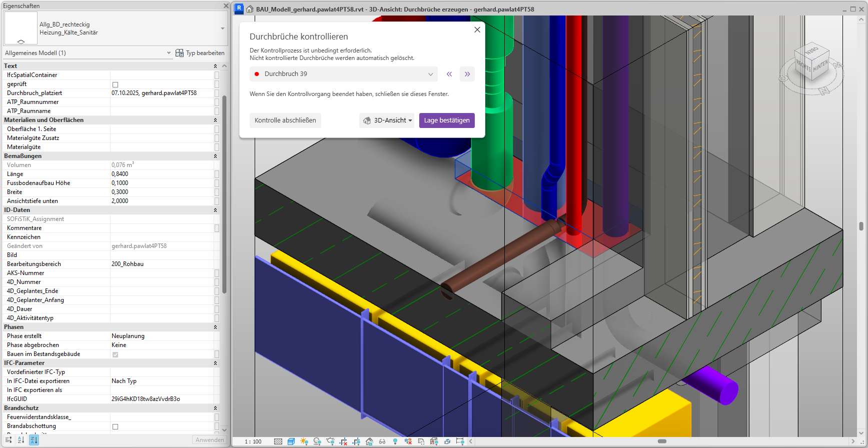868x448 pixels.
Task: Toggle Sun Path icon
Action: pos(304,441)
